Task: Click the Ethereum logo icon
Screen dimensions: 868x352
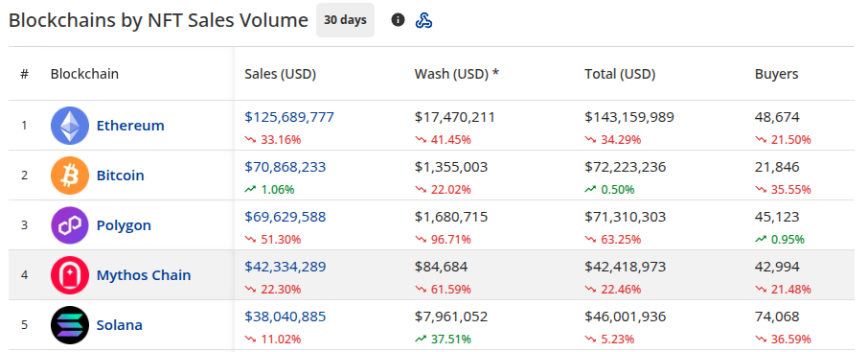Action: coord(70,126)
